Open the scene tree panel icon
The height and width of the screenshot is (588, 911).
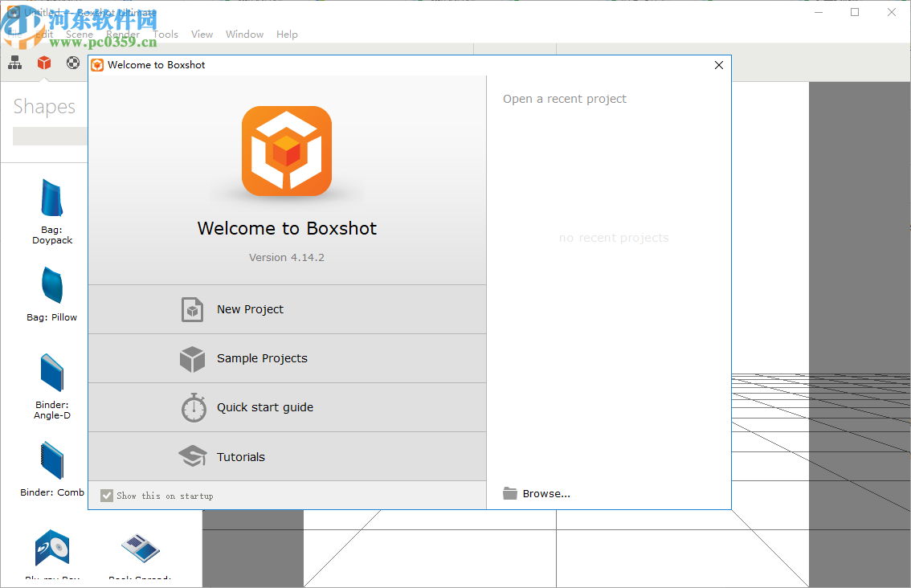point(15,63)
